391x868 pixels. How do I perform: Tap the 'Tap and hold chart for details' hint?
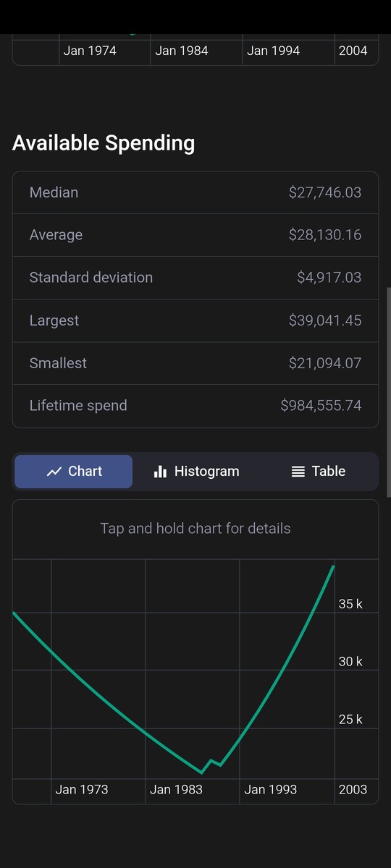coord(195,529)
